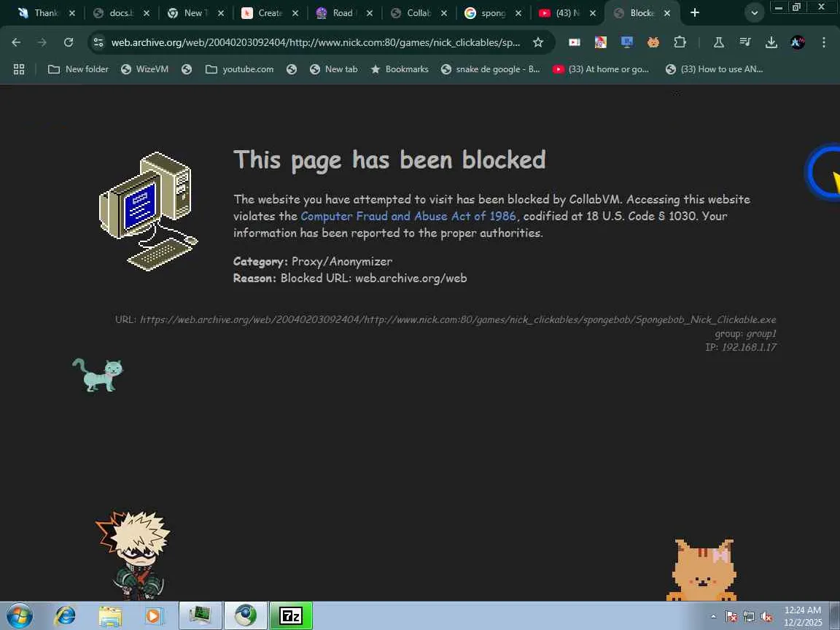The image size is (840, 630).
Task: Open the Extensions puzzle icon
Action: (x=680, y=42)
